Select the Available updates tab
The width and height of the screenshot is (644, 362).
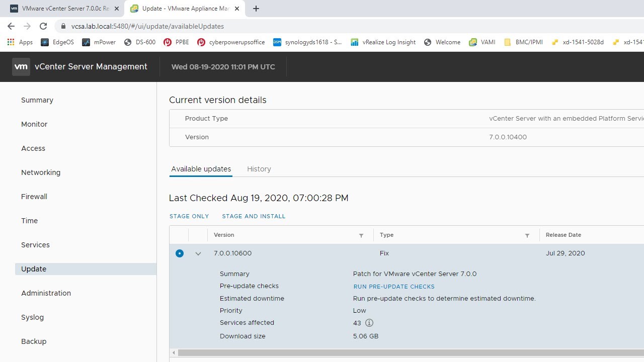[201, 169]
